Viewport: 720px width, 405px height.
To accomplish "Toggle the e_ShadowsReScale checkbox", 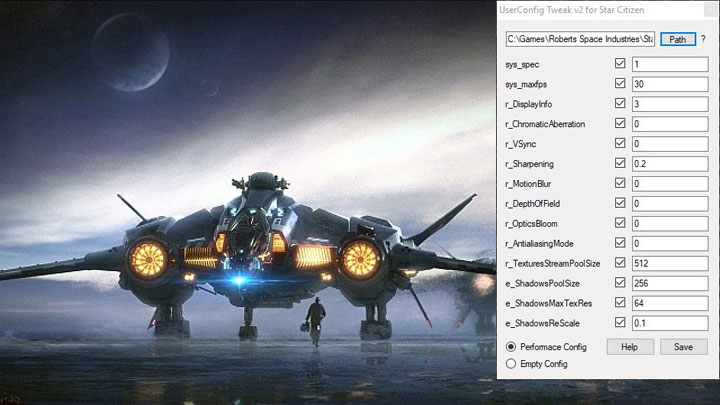I will [620, 322].
